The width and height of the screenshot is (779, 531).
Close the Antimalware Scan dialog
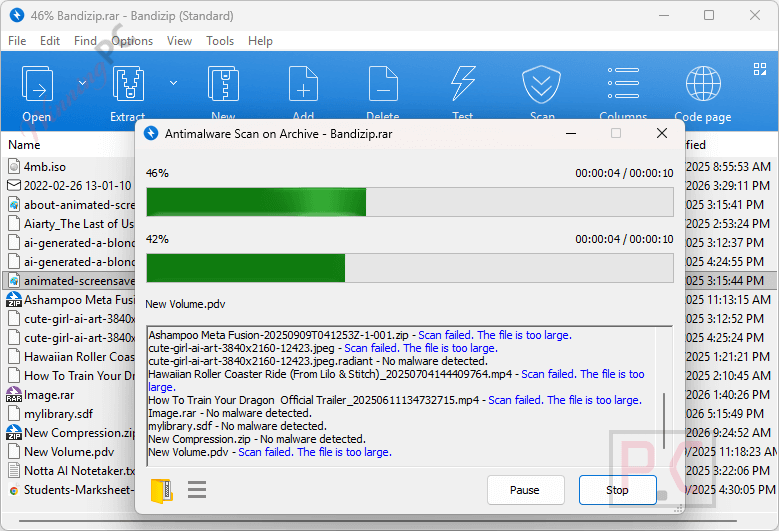pos(662,133)
